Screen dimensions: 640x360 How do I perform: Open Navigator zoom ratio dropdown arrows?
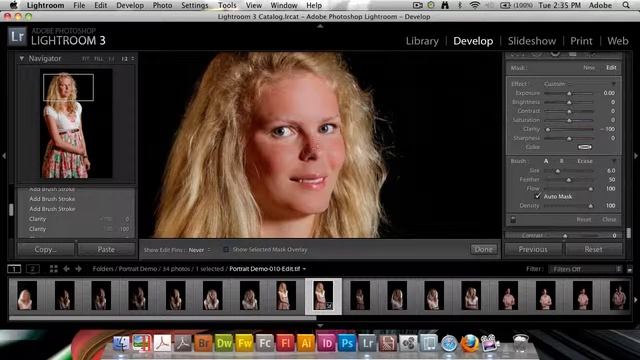click(133, 59)
